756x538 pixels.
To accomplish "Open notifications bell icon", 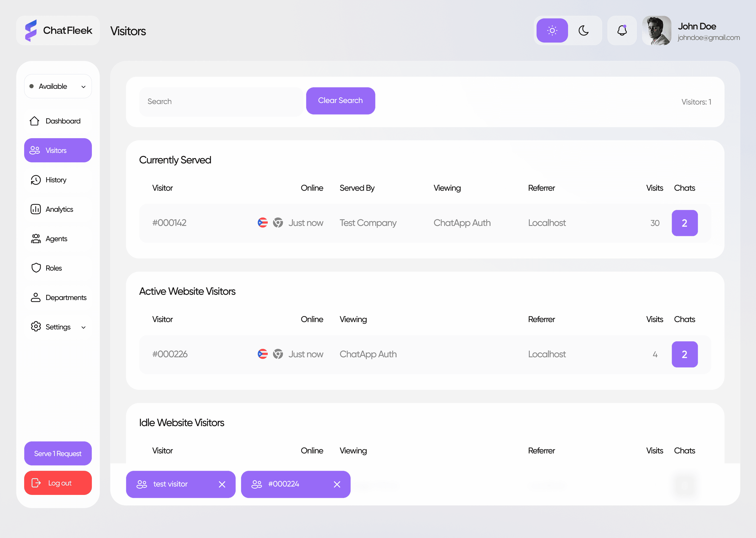I will [622, 30].
